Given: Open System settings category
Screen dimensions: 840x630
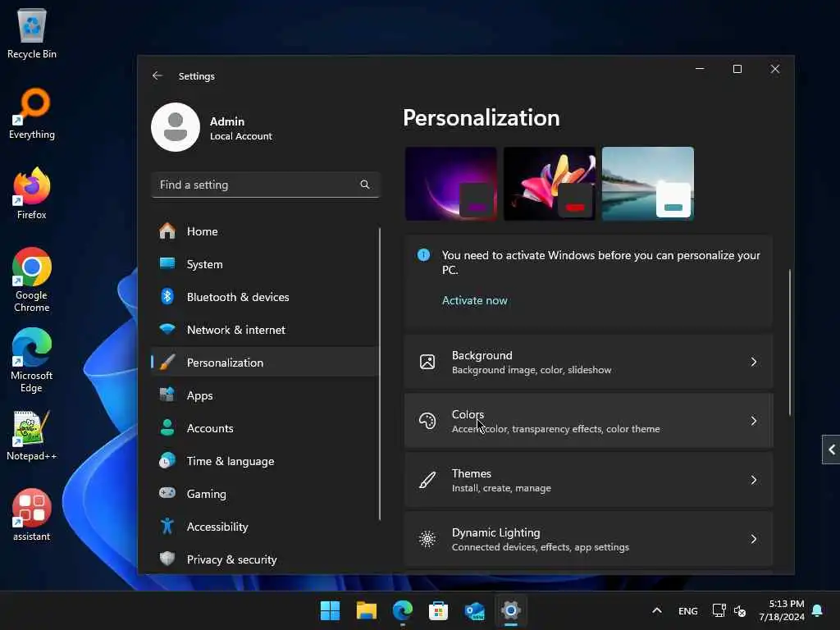Looking at the screenshot, I should coord(265,264).
